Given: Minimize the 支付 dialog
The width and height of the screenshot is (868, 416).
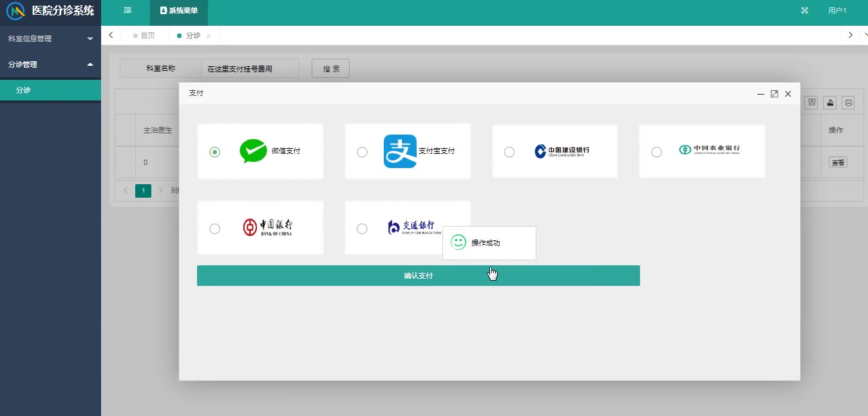Looking at the screenshot, I should pyautogui.click(x=760, y=94).
